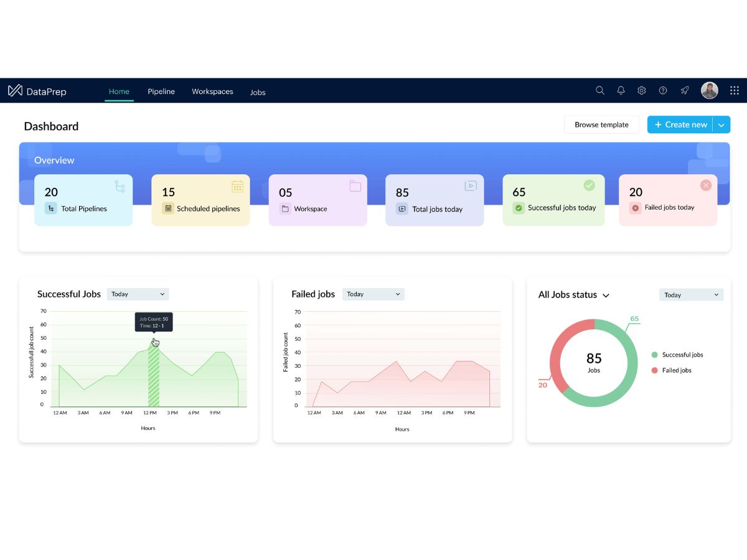747x560 pixels.
Task: Open Today dropdown for All Jobs status
Action: click(x=691, y=295)
